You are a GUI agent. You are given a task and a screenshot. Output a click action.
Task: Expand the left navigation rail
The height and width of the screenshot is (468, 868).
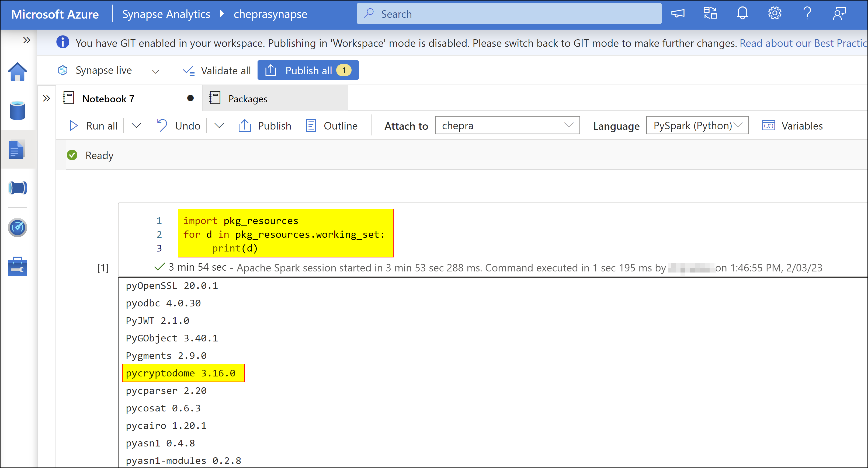coord(27,40)
